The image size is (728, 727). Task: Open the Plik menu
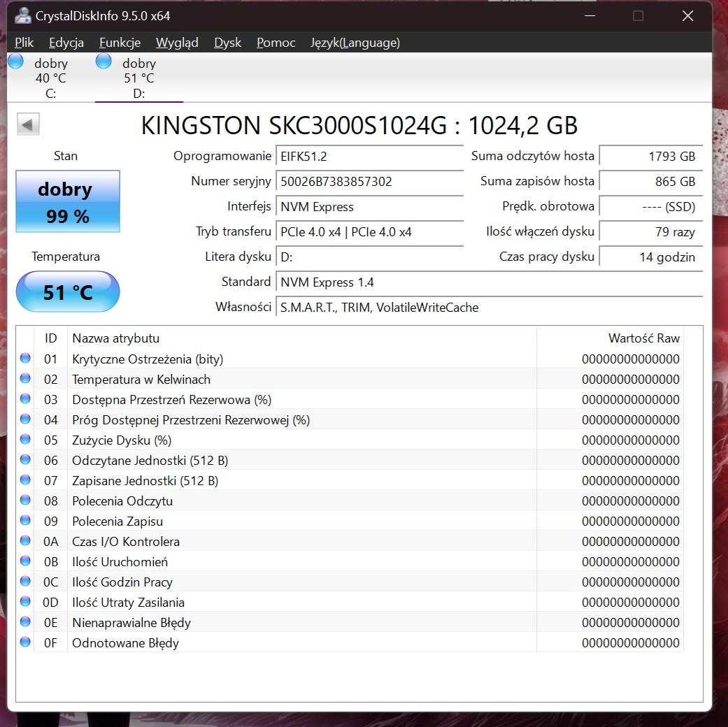(x=24, y=43)
